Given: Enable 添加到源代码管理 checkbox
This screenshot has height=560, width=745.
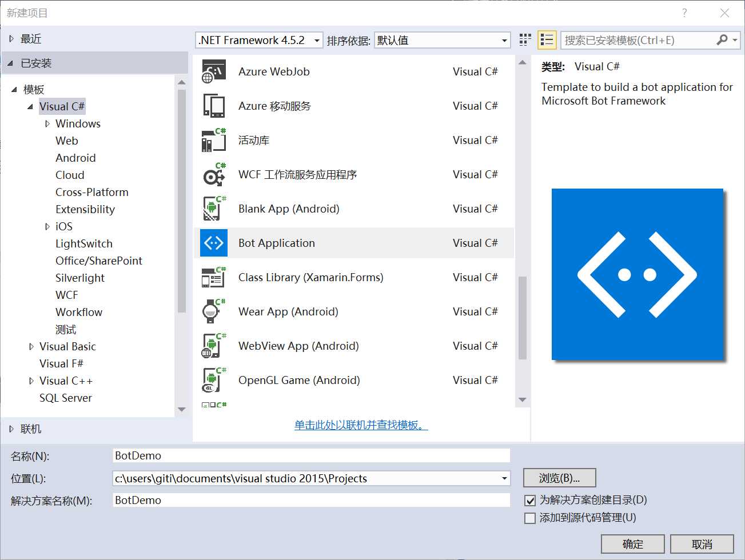Looking at the screenshot, I should (530, 518).
